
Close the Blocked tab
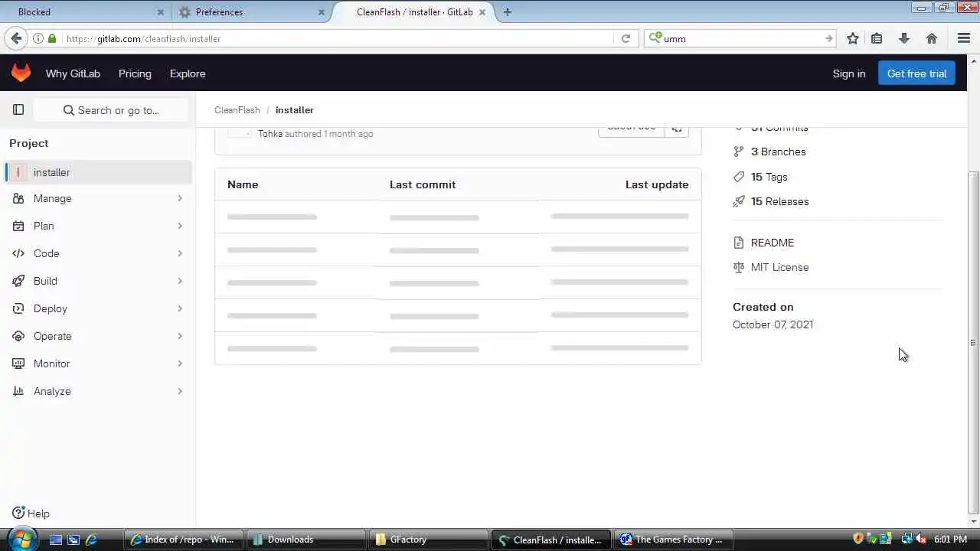(161, 12)
